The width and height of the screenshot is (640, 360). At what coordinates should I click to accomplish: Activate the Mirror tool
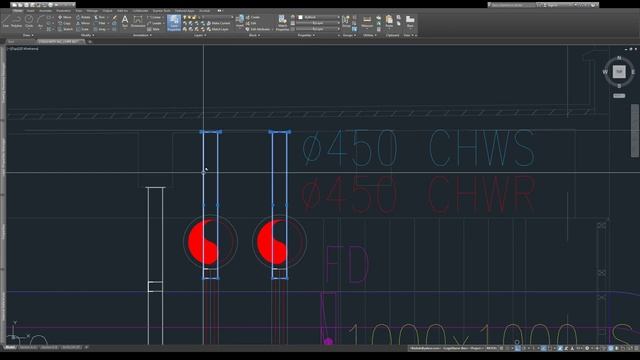[83, 23]
